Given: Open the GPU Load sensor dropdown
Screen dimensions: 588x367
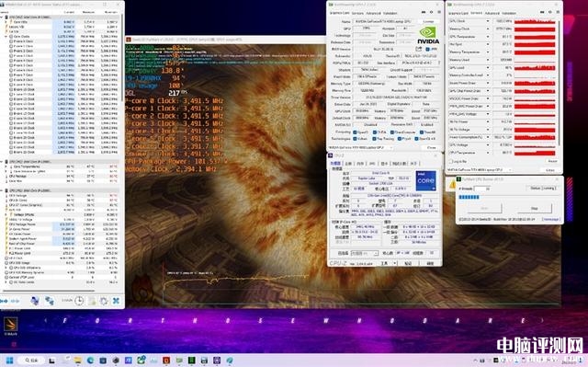Looking at the screenshot, I should [488, 67].
